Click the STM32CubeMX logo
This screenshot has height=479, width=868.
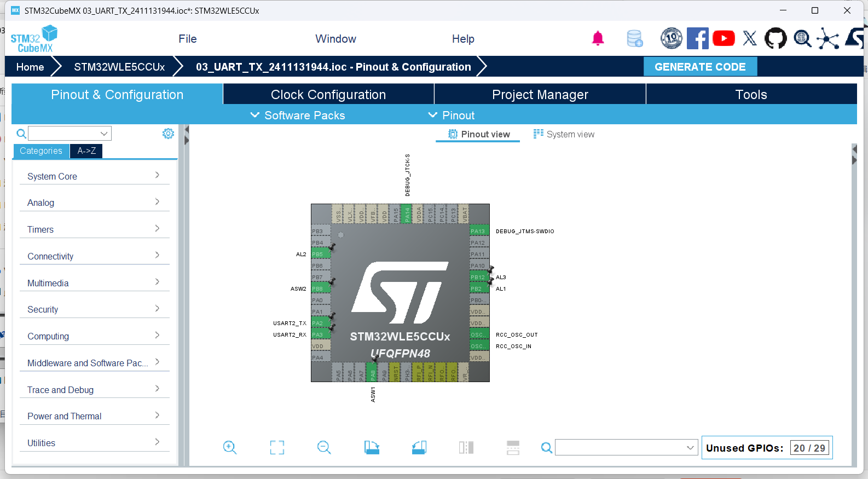[34, 39]
